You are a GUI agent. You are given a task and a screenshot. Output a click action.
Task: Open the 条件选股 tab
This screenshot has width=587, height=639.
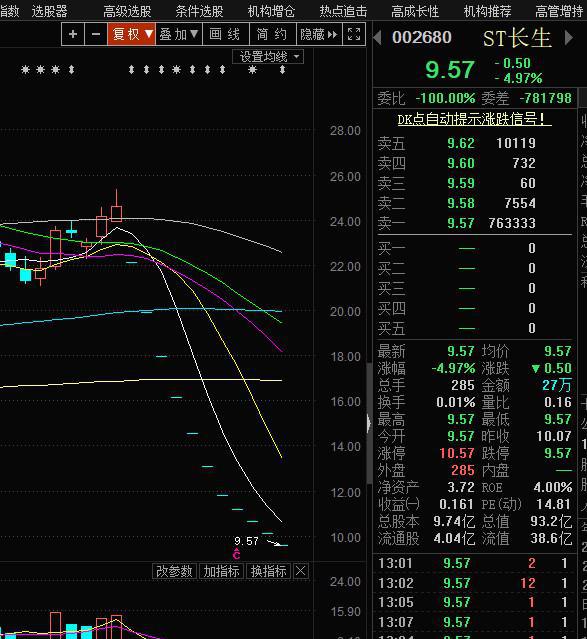click(199, 11)
